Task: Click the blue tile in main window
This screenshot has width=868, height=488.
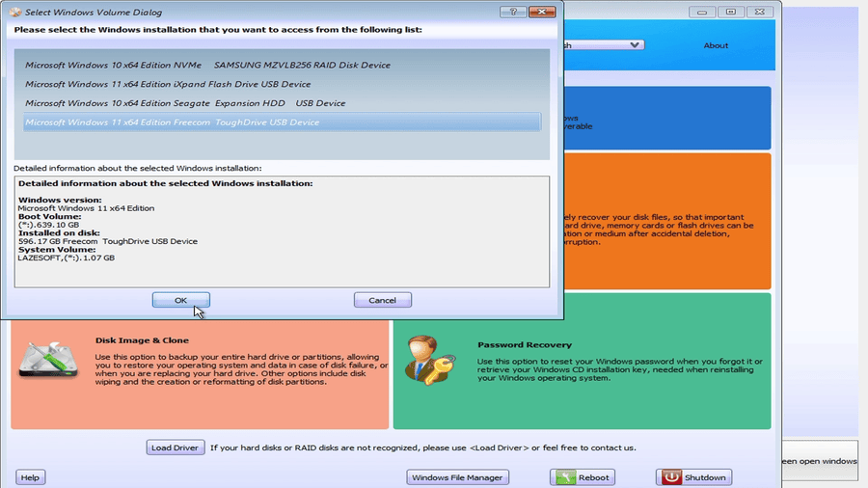Action: [667, 118]
